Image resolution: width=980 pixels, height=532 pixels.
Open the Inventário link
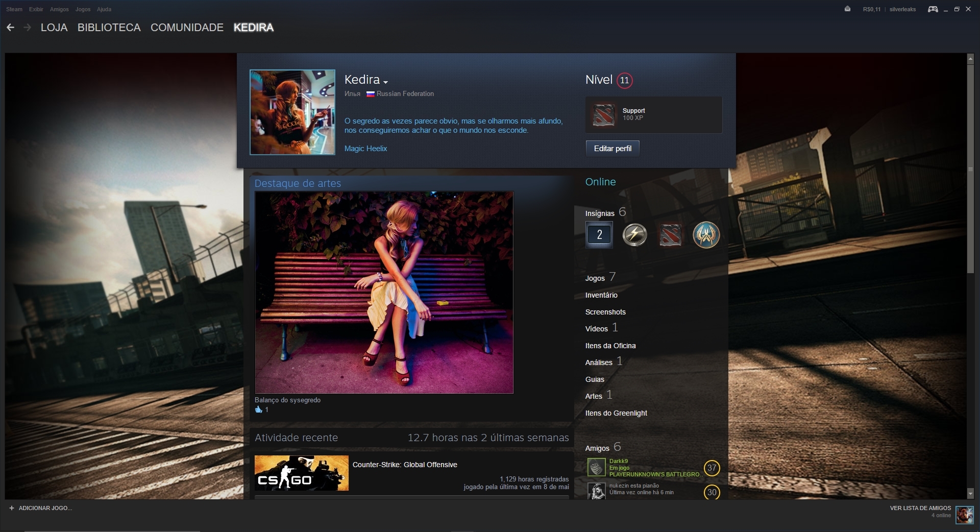tap(601, 295)
